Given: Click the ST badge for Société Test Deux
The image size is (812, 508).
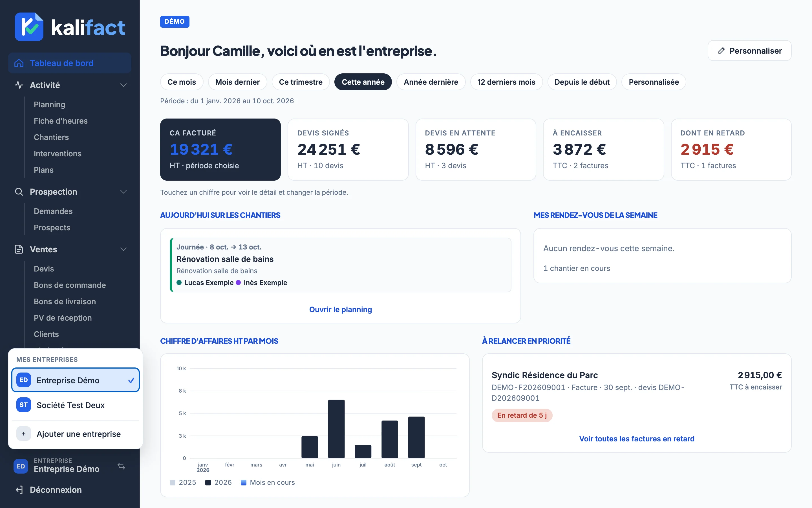Looking at the screenshot, I should pos(23,405).
